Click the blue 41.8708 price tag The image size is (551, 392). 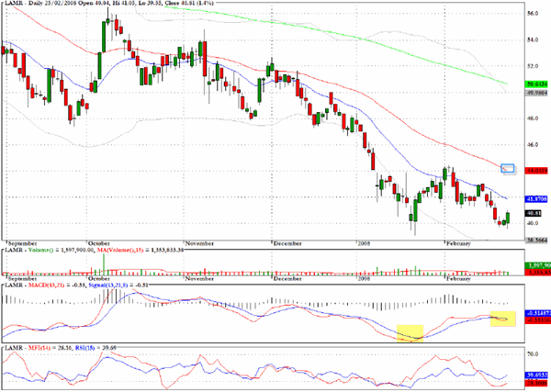point(536,199)
